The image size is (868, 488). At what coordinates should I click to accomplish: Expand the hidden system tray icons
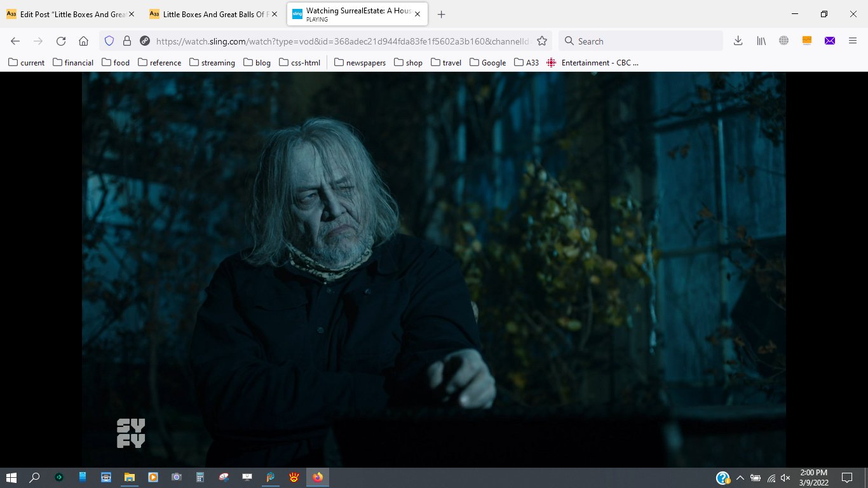740,478
